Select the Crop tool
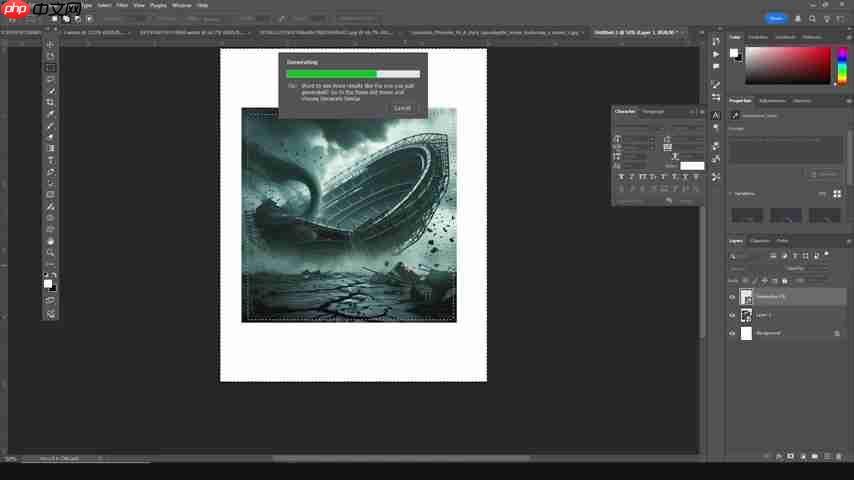Screen dimensions: 854x480 click(51, 103)
